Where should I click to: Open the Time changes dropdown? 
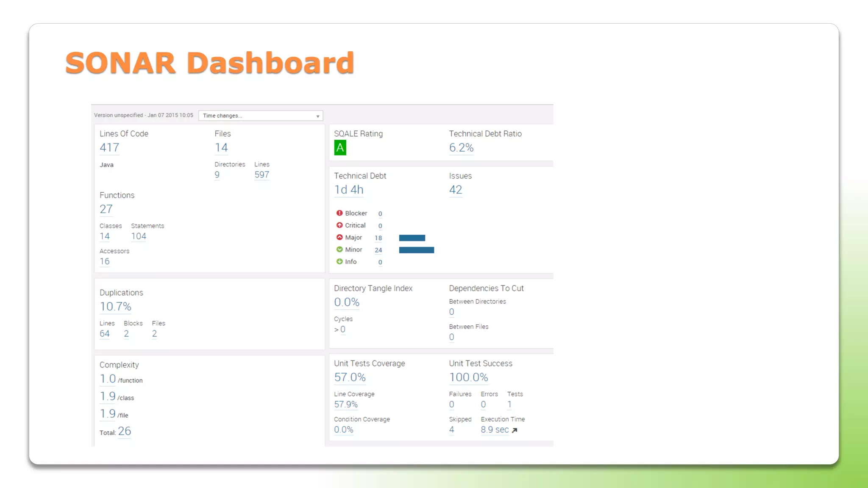(x=261, y=116)
